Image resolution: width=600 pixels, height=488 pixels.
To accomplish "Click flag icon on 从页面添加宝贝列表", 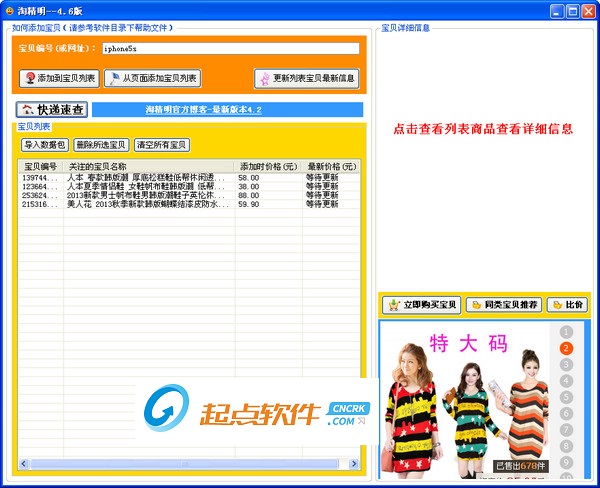I will tap(114, 78).
